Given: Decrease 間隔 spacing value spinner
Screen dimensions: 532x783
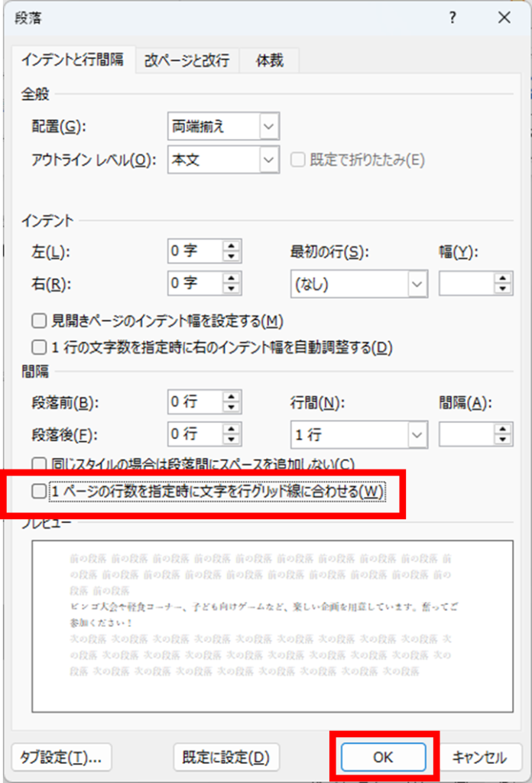Looking at the screenshot, I should click(x=503, y=440).
